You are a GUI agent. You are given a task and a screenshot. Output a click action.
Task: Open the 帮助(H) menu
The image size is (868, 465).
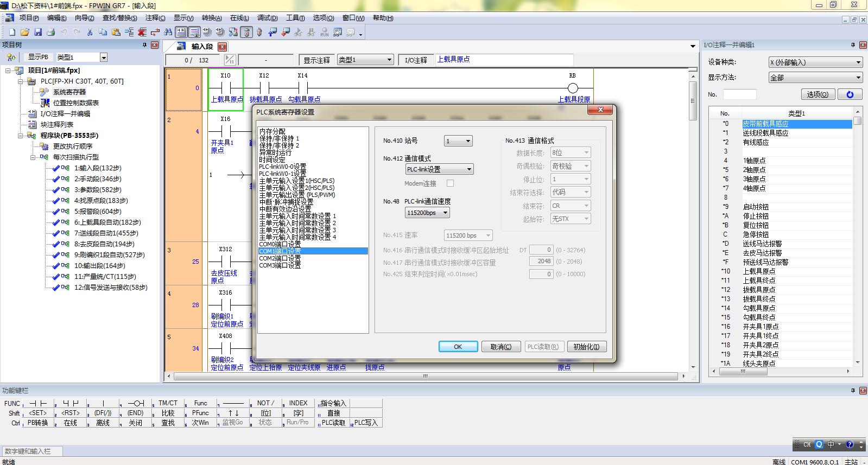point(383,18)
